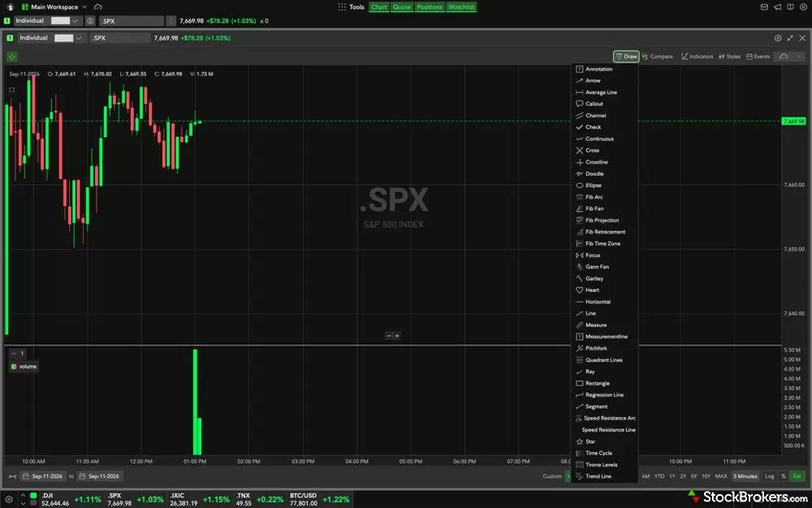Select the Time Cycle tool icon
Screen dimensions: 812x508
[x=580, y=453]
